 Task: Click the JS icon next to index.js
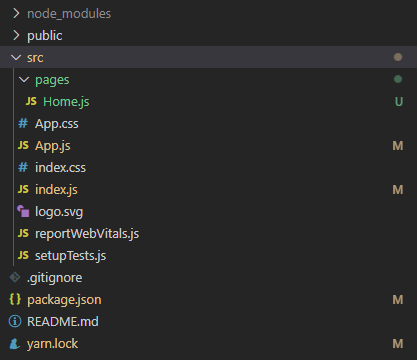[x=23, y=189]
